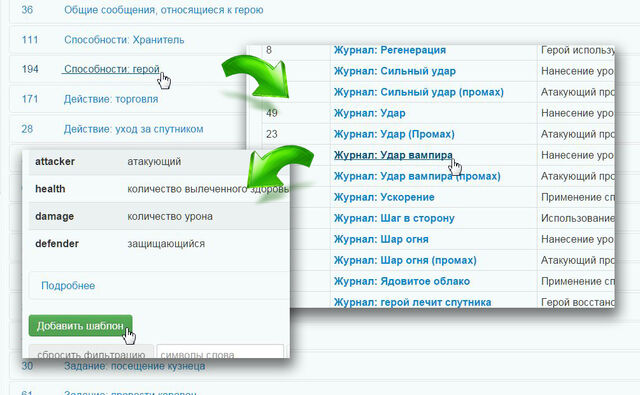Focus the 'символы слова' filter field
640x395 pixels.
tap(220, 352)
